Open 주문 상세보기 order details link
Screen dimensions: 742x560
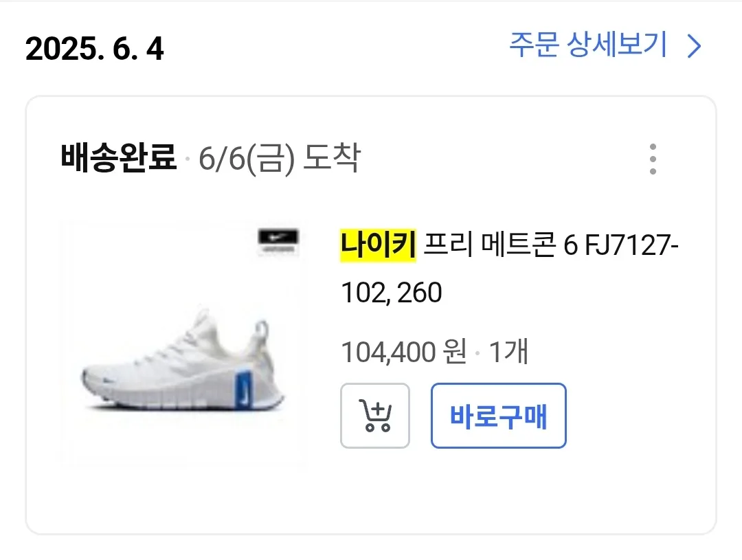tap(588, 45)
